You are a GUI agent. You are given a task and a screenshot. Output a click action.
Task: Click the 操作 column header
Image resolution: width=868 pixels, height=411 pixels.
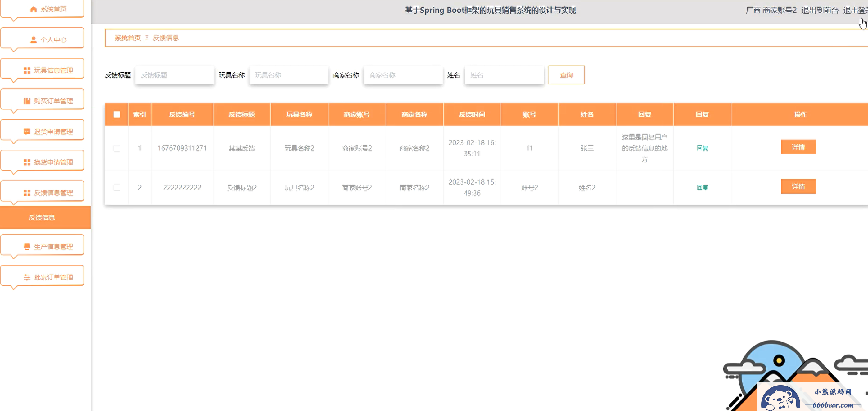click(800, 114)
